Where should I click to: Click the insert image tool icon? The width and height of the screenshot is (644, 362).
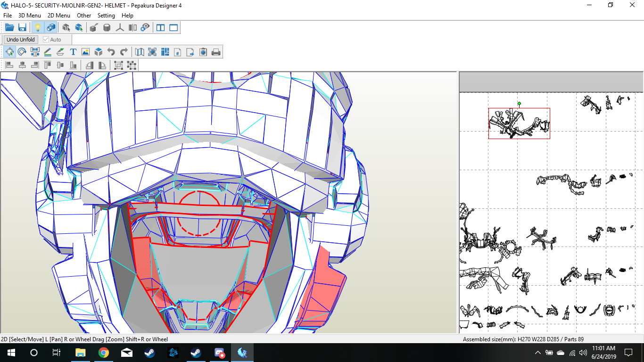click(85, 52)
